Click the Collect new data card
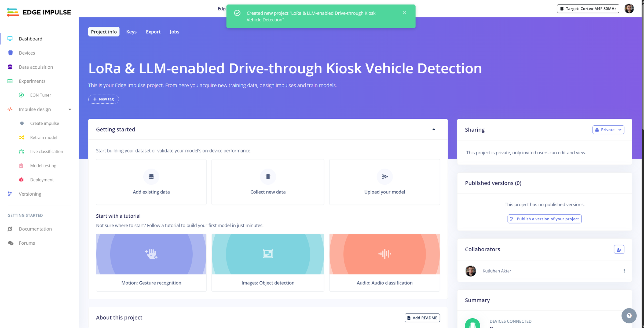644x328 pixels. pyautogui.click(x=268, y=182)
